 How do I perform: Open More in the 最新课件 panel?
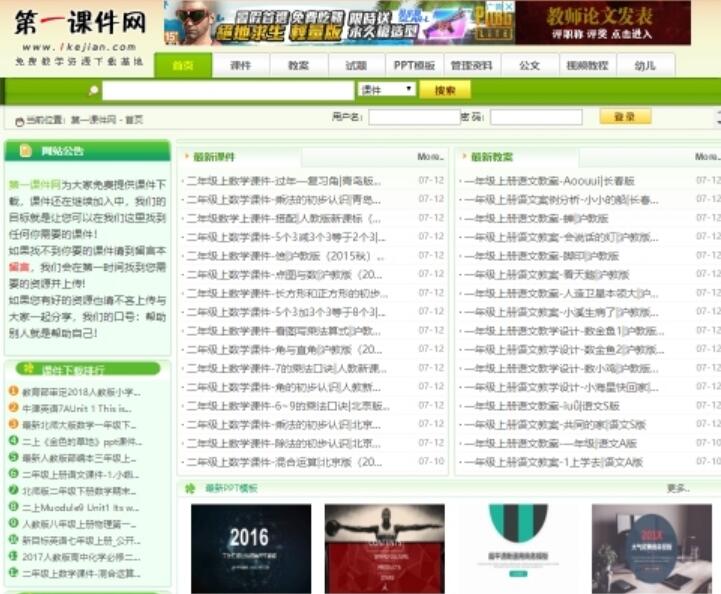[429, 157]
